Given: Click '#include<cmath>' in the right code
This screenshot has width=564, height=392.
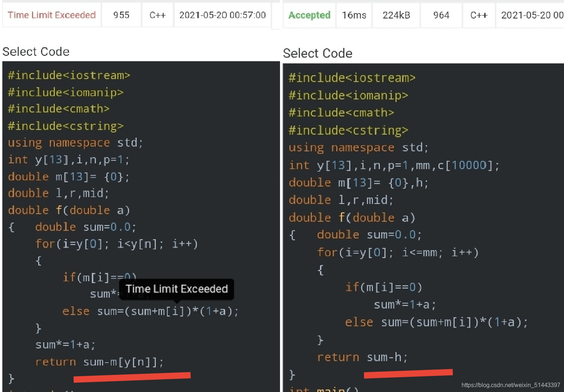Looking at the screenshot, I should coord(341,113).
